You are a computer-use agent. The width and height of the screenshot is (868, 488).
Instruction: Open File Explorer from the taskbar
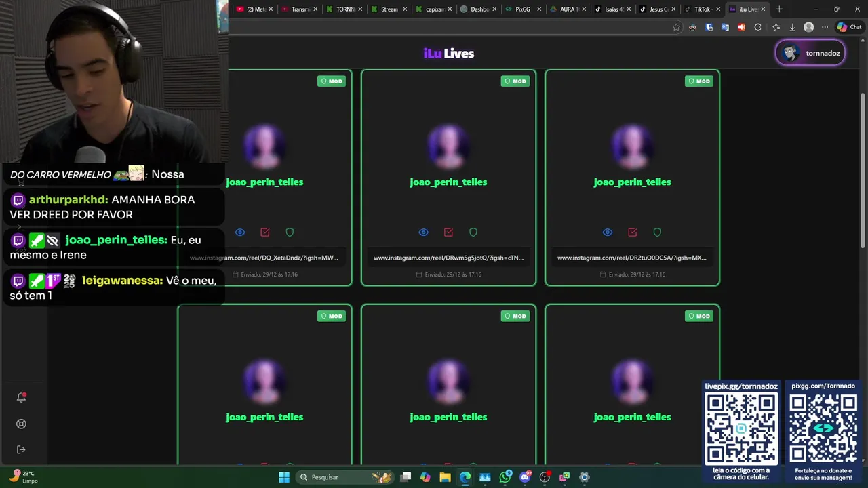445,477
